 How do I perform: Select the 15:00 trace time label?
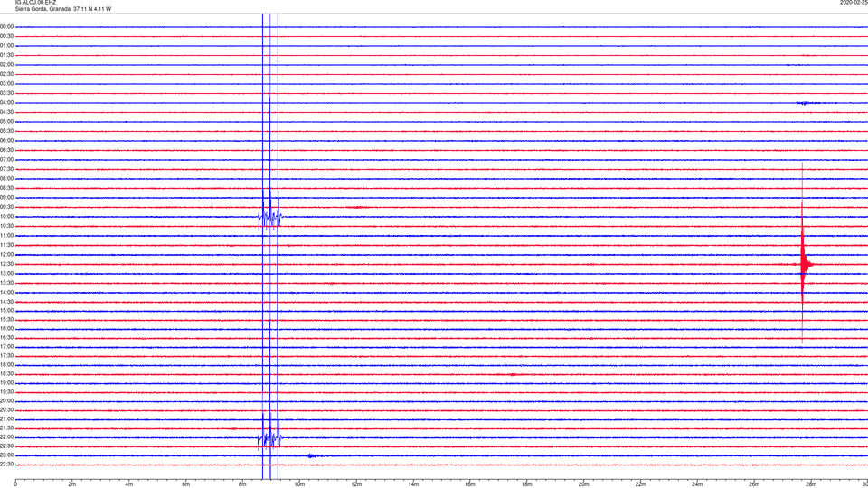tap(6, 310)
